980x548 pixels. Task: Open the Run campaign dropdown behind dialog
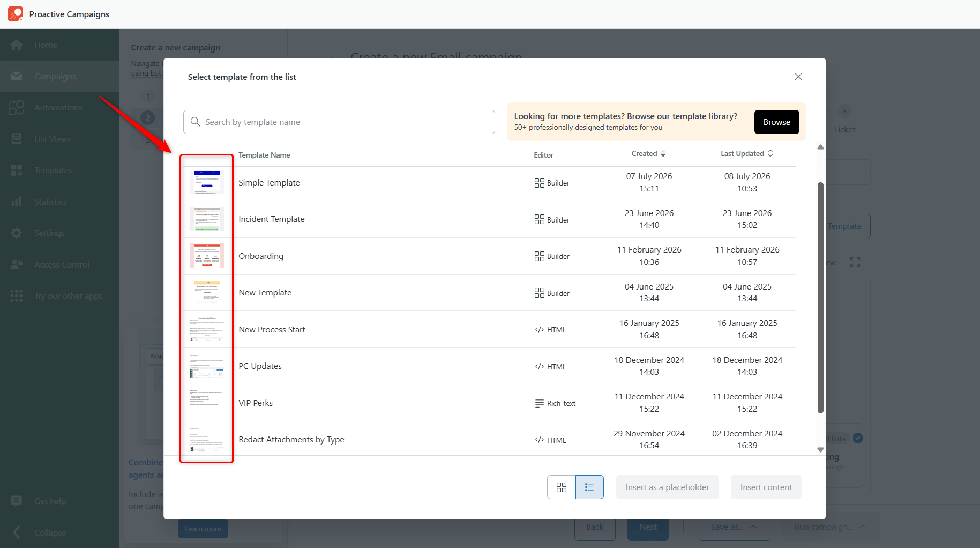tap(830, 527)
